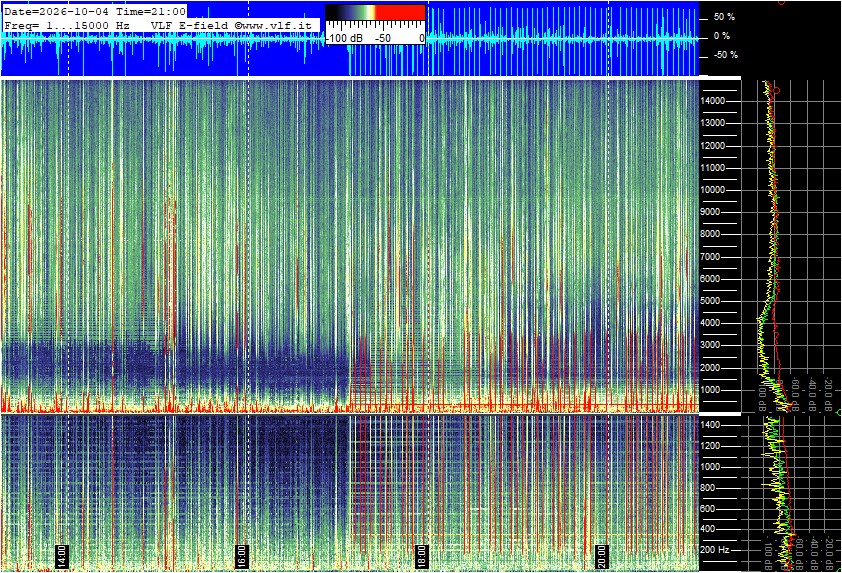Click the 'Time=21:00' header text
Viewport: 842px width, 573px height.
coord(150,12)
